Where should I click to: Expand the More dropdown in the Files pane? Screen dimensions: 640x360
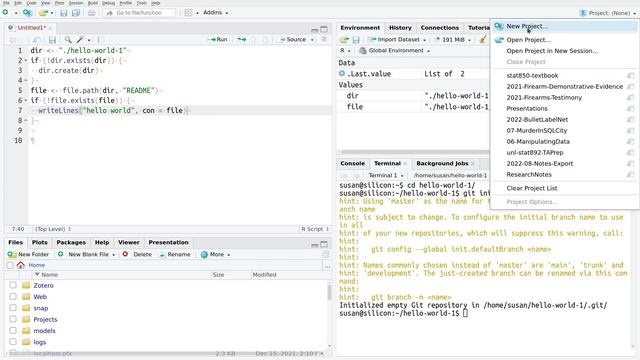point(216,254)
